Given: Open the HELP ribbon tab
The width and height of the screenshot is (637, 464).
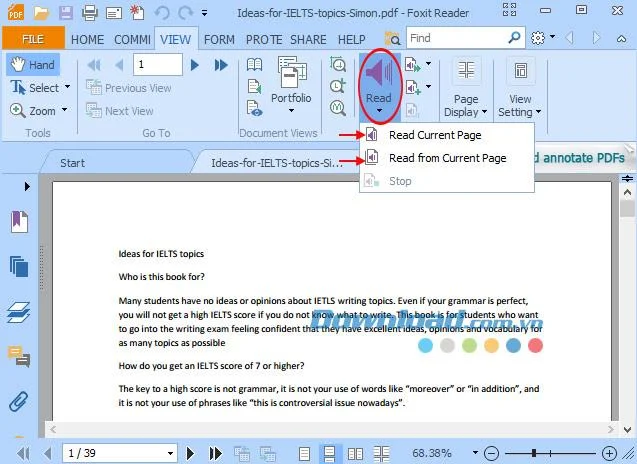Looking at the screenshot, I should pyautogui.click(x=351, y=39).
